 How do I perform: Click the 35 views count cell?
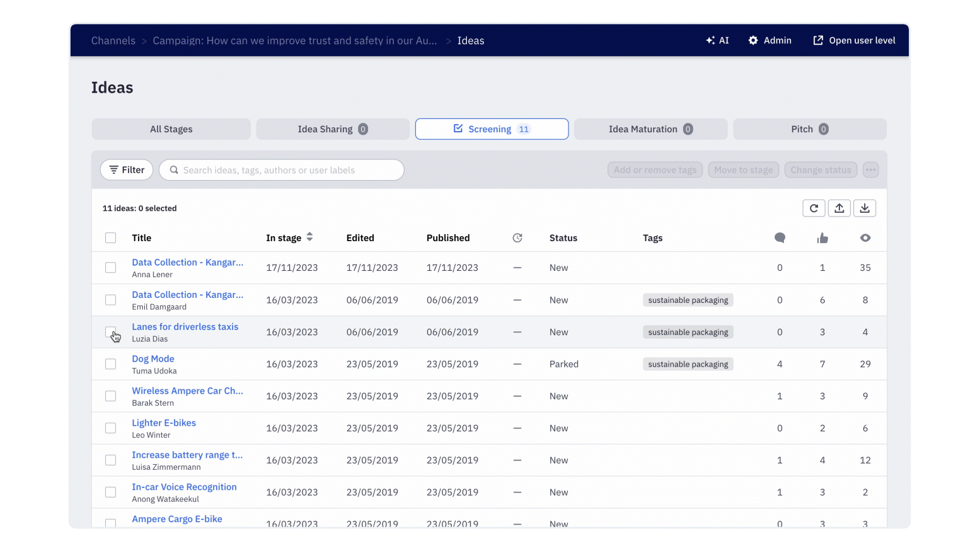tap(865, 268)
